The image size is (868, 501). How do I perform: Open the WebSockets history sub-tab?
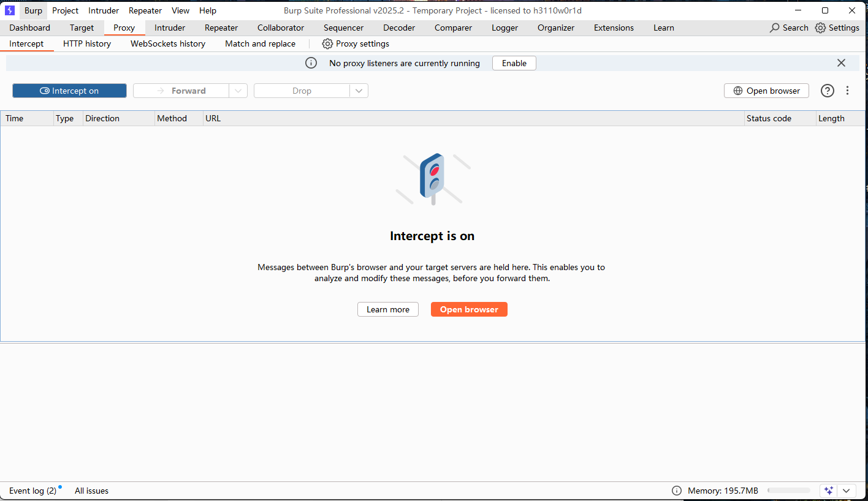[168, 44]
